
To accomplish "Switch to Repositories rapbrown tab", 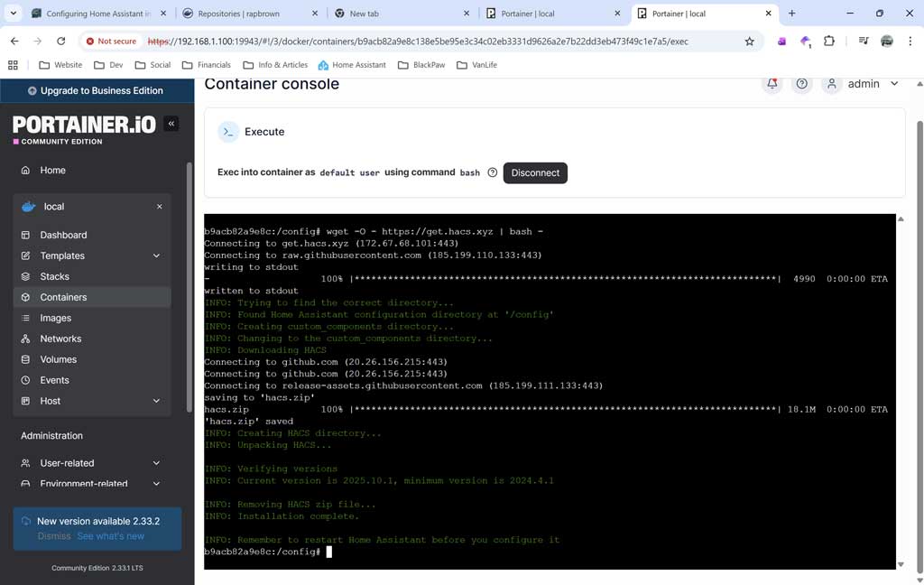I will pos(250,13).
